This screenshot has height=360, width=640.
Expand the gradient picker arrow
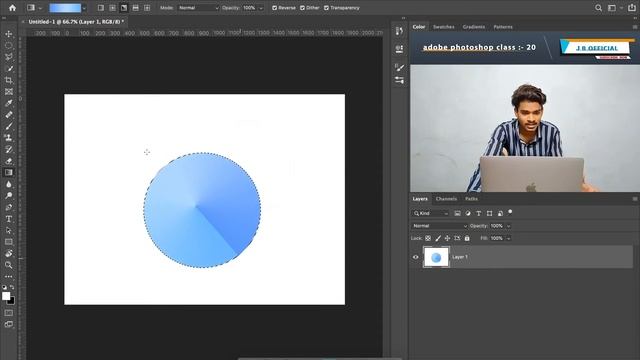pos(84,8)
